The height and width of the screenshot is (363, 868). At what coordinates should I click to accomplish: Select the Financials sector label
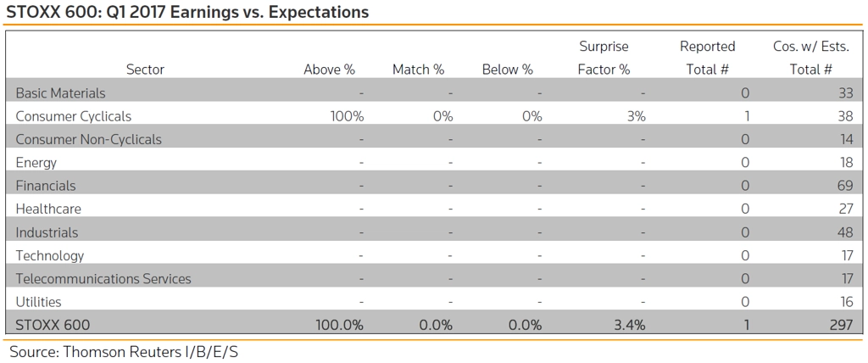46,187
